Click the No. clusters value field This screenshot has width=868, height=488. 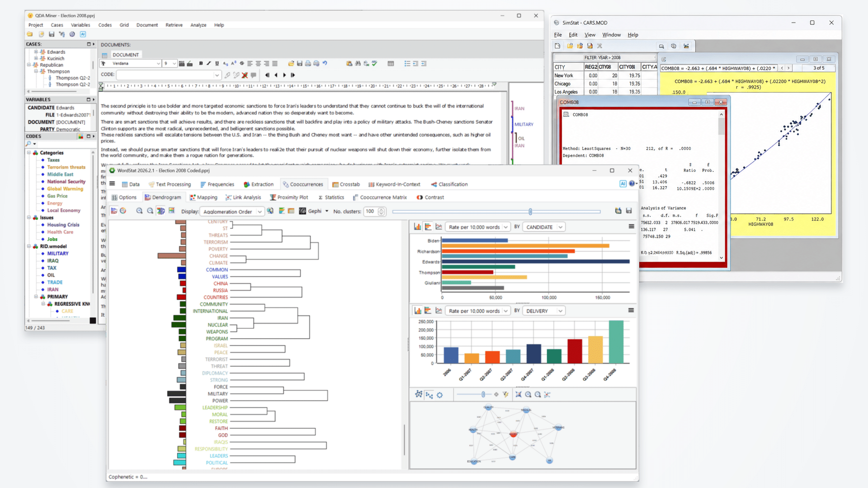click(370, 211)
